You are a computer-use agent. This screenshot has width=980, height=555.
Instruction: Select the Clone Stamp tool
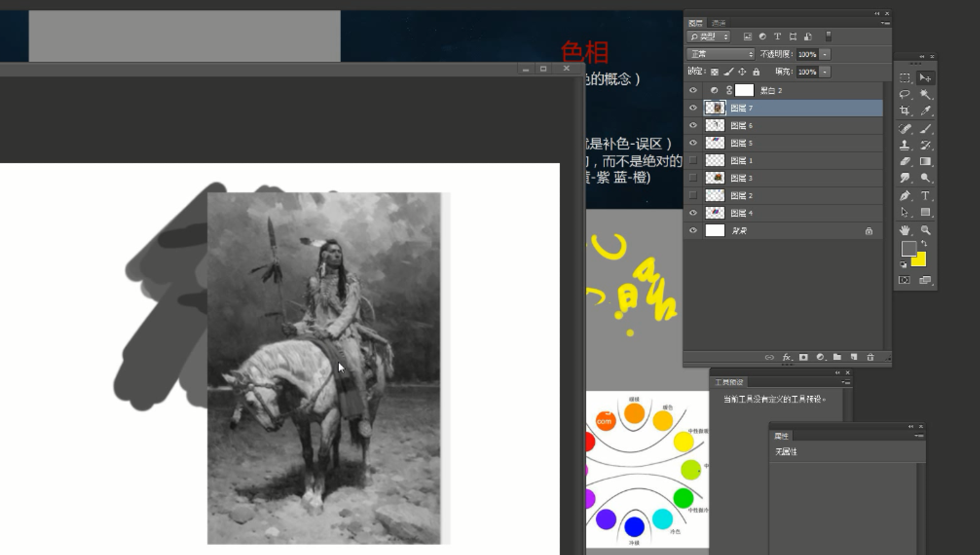[x=905, y=145]
